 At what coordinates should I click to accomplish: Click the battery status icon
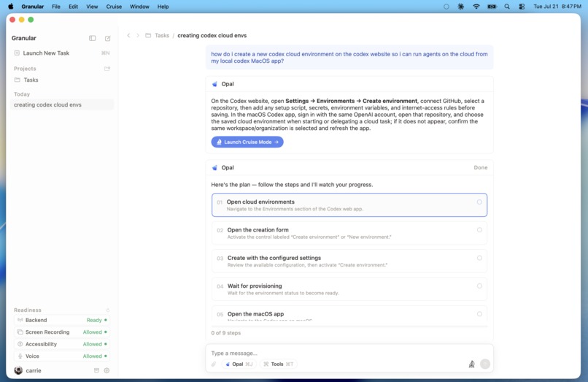coord(492,7)
